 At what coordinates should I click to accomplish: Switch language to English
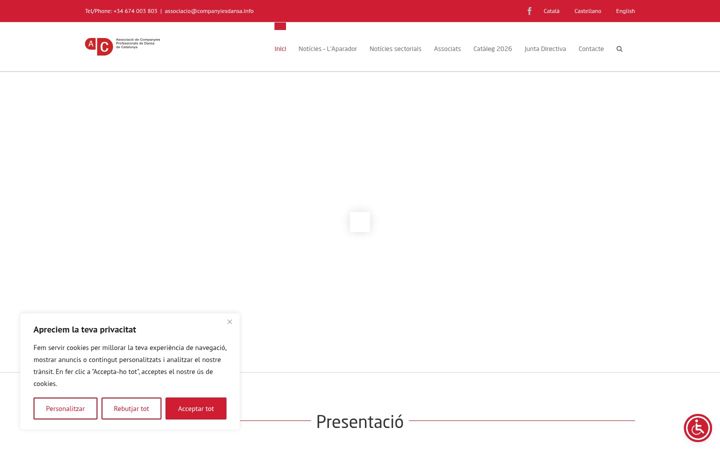click(625, 11)
